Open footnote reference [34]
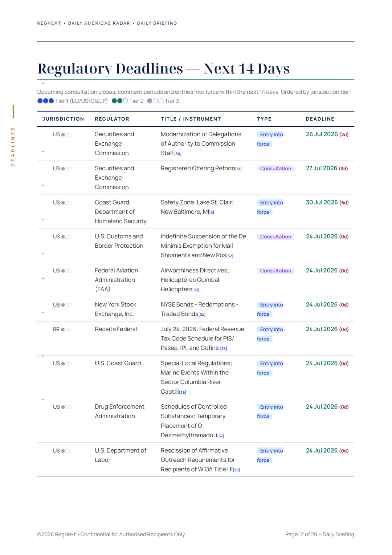 point(202,315)
